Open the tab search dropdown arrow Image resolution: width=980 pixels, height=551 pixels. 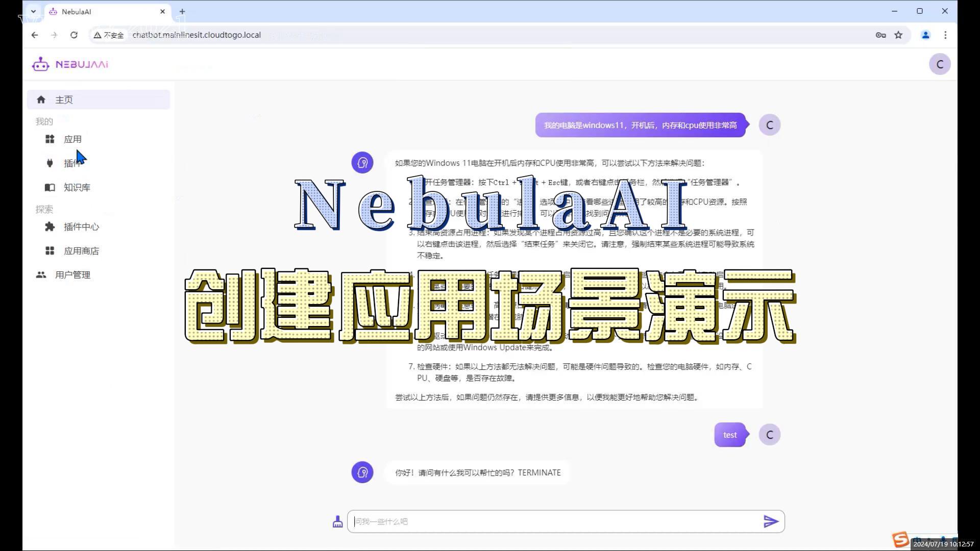[x=33, y=11]
